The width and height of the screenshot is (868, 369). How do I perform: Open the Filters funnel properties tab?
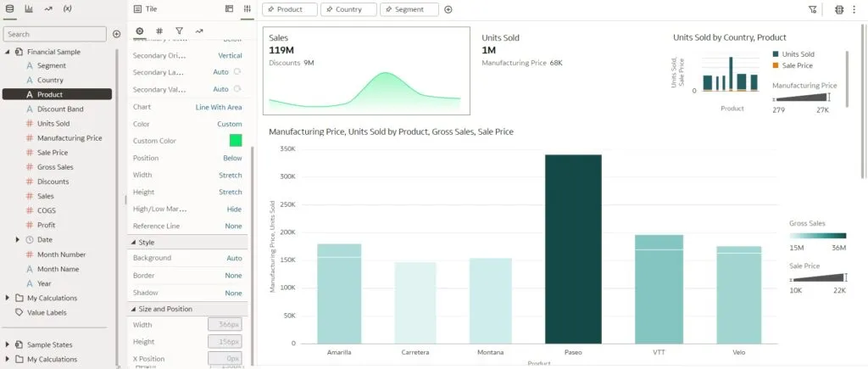(x=179, y=31)
